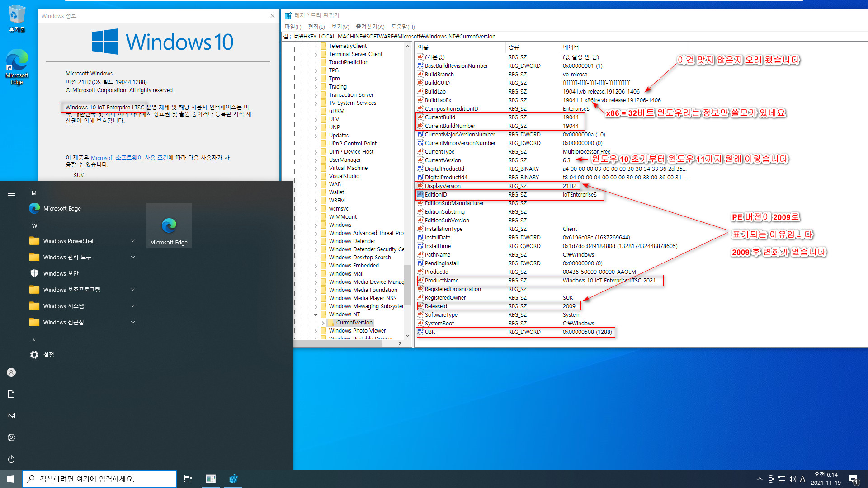Image resolution: width=868 pixels, height=488 pixels.
Task: Click the Action Center icon in system tray
Action: tap(854, 479)
